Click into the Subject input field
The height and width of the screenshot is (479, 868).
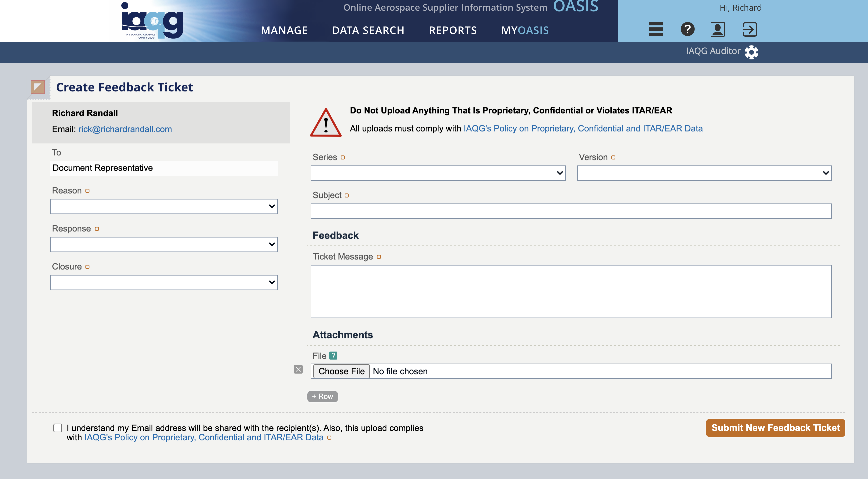571,211
